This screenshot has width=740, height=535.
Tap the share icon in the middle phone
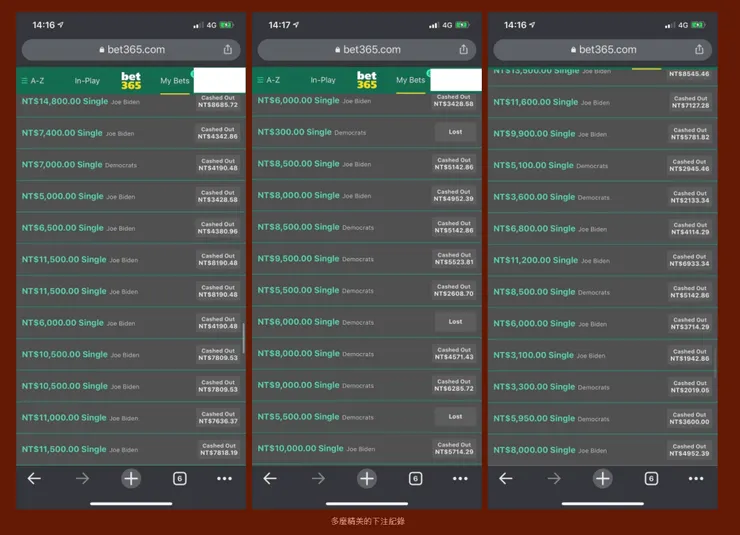[x=463, y=49]
